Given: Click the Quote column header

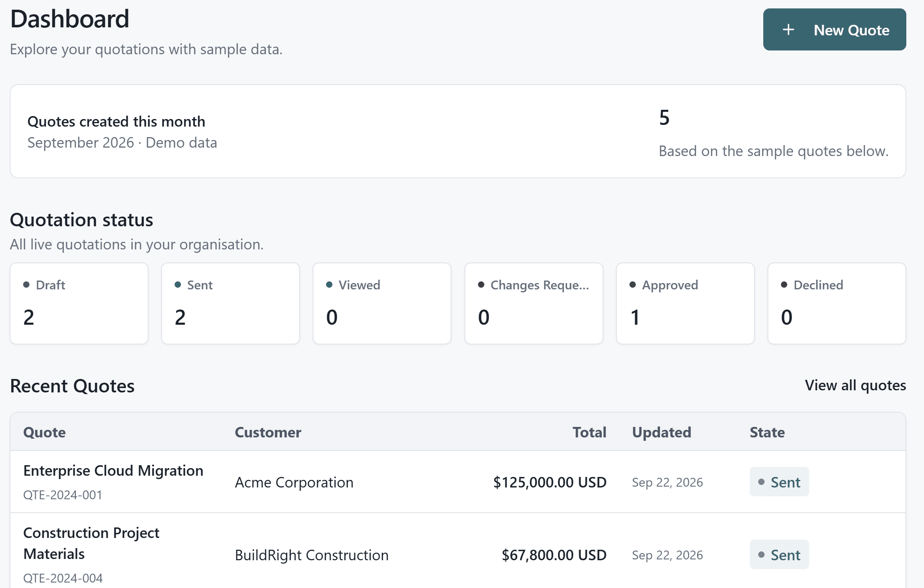Looking at the screenshot, I should (x=45, y=432).
